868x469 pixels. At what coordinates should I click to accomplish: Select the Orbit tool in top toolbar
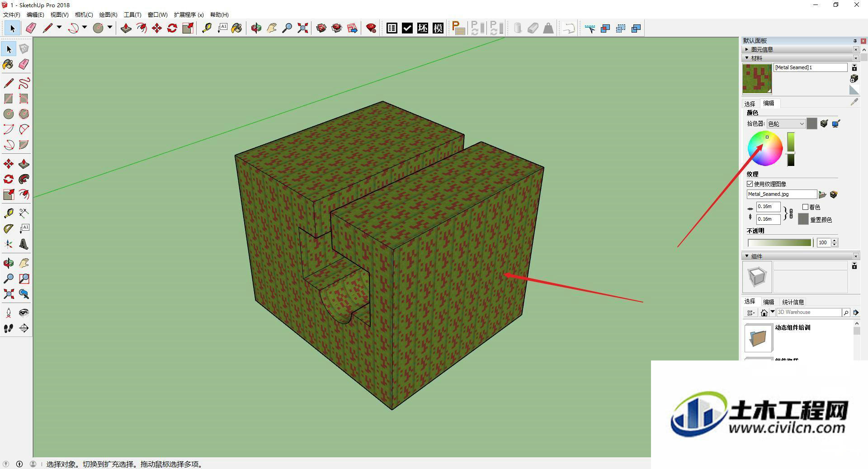[256, 28]
